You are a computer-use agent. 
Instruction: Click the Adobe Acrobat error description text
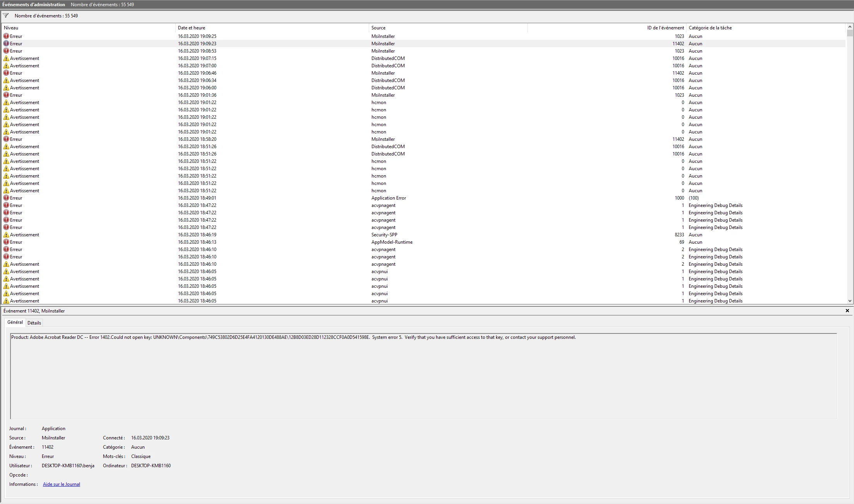pos(293,337)
